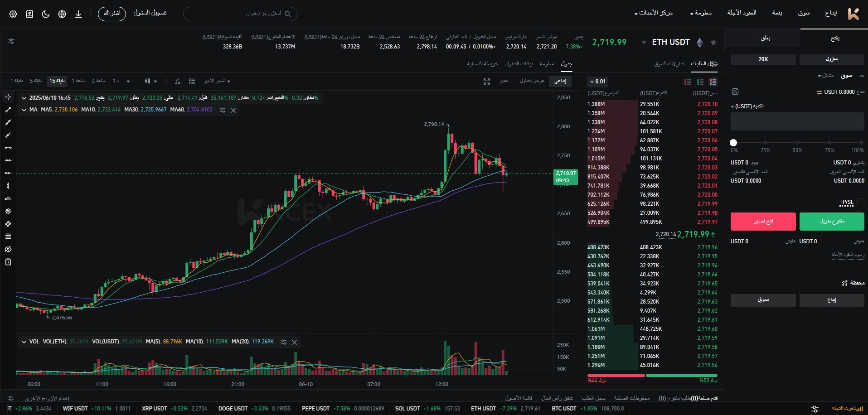Toggle dark mode with the moon icon
Screen dimensions: 868x415
45,14
